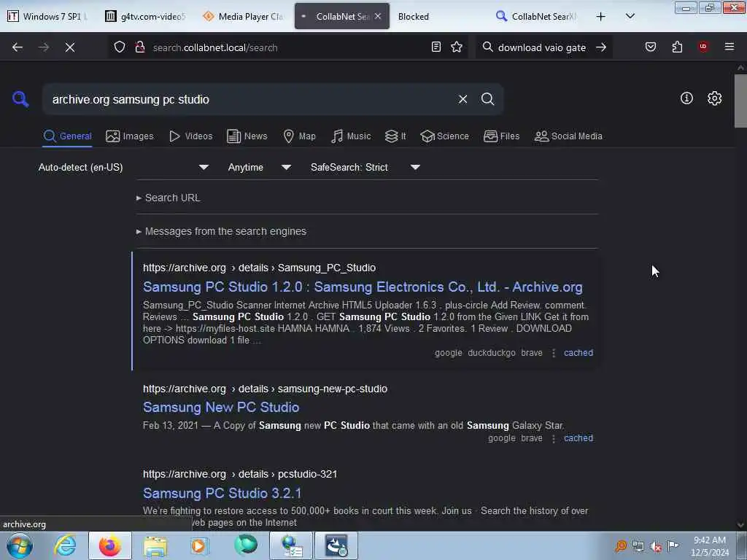The height and width of the screenshot is (560, 747).
Task: Select the Music search category
Action: click(x=351, y=136)
